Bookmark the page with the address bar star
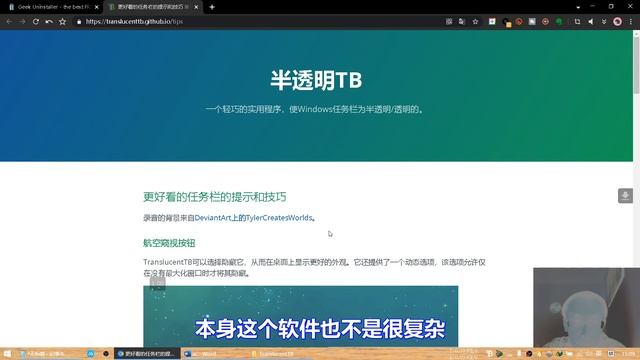 pos(475,22)
